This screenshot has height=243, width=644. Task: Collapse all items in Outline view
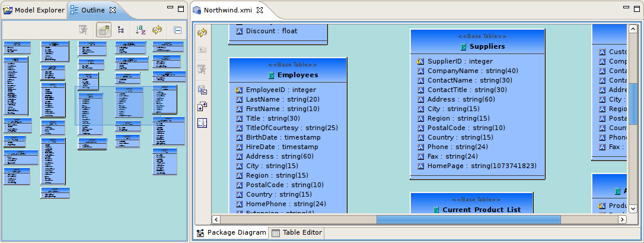pos(177,30)
